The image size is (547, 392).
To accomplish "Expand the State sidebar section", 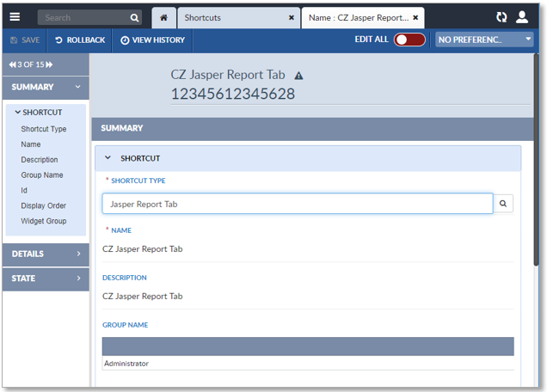I will click(x=46, y=279).
